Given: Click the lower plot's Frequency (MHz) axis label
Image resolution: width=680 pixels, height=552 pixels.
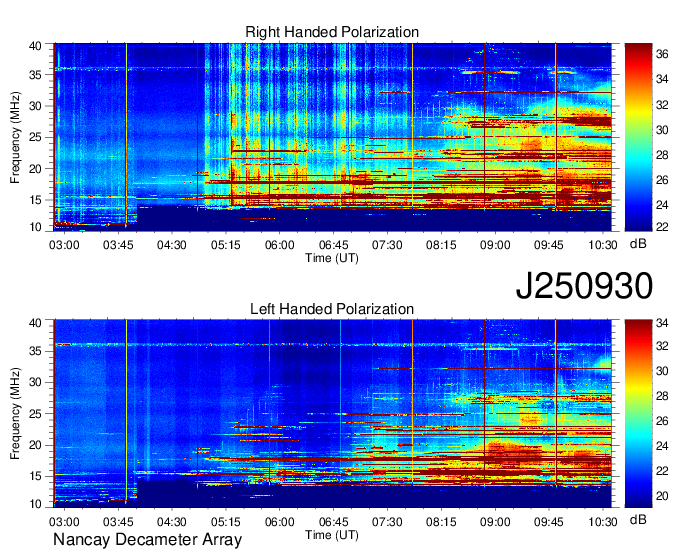Looking at the screenshot, I should [16, 413].
